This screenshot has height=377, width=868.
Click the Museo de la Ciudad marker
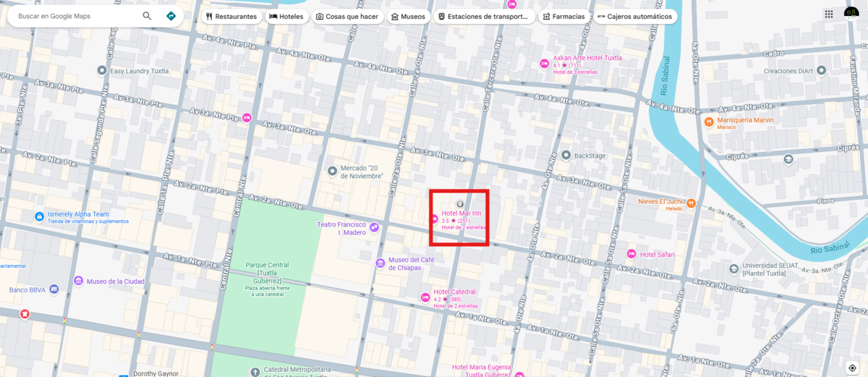tap(78, 281)
